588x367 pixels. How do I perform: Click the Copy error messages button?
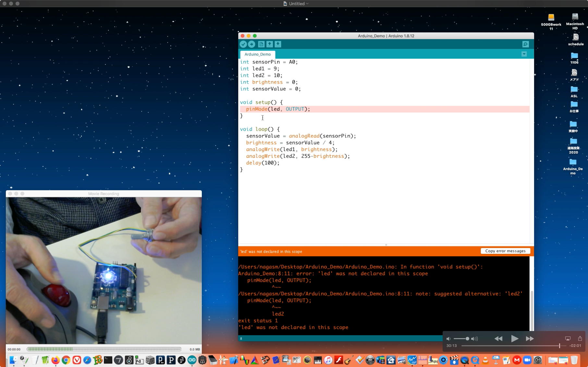(505, 251)
